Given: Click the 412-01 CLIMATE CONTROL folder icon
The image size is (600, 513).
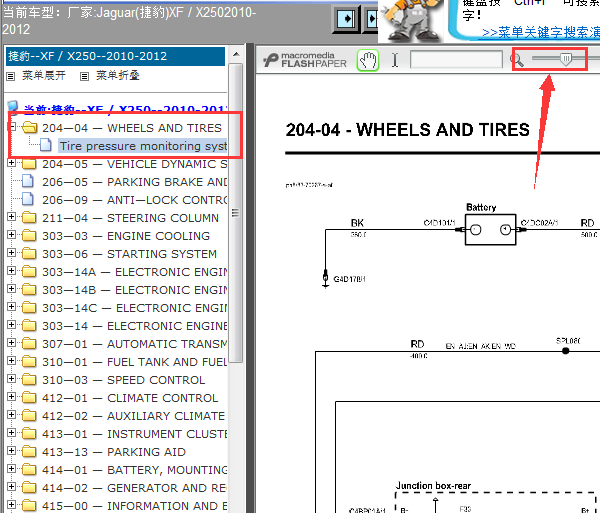Looking at the screenshot, I should 29,397.
